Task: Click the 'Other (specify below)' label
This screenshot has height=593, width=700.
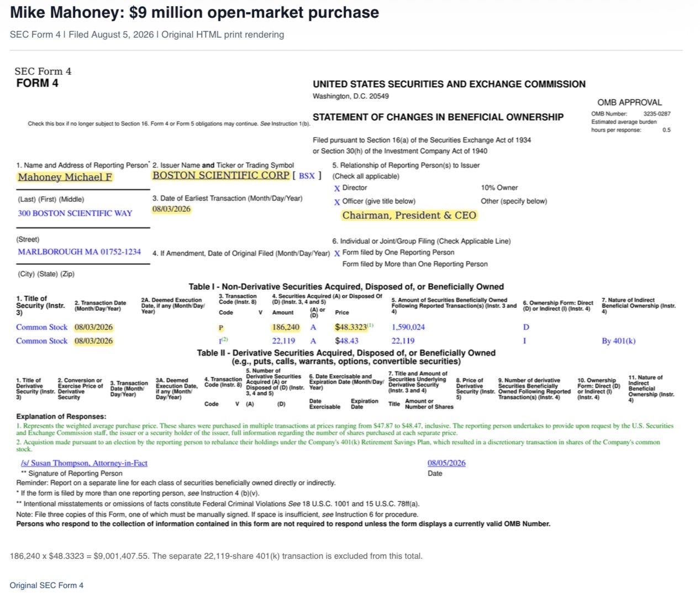Action: (x=514, y=201)
